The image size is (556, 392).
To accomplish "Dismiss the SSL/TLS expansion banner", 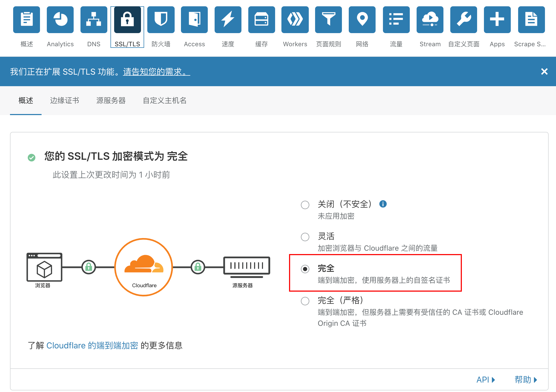I will point(544,71).
